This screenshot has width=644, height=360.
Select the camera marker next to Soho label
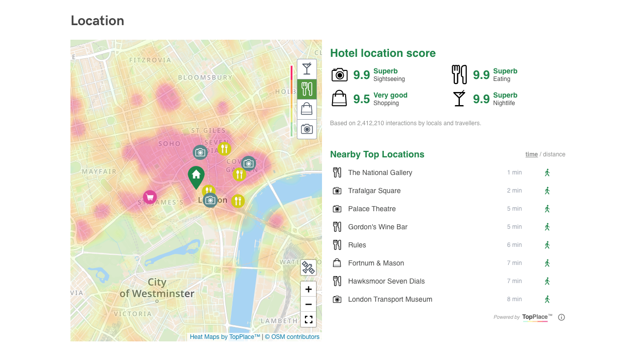tap(200, 152)
